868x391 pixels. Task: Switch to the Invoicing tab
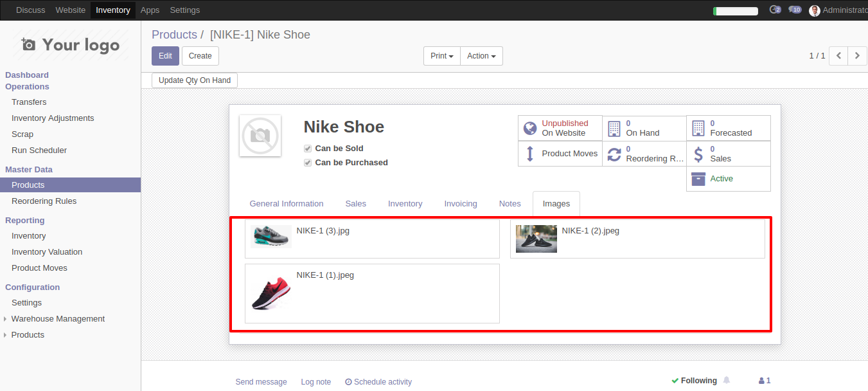(461, 204)
